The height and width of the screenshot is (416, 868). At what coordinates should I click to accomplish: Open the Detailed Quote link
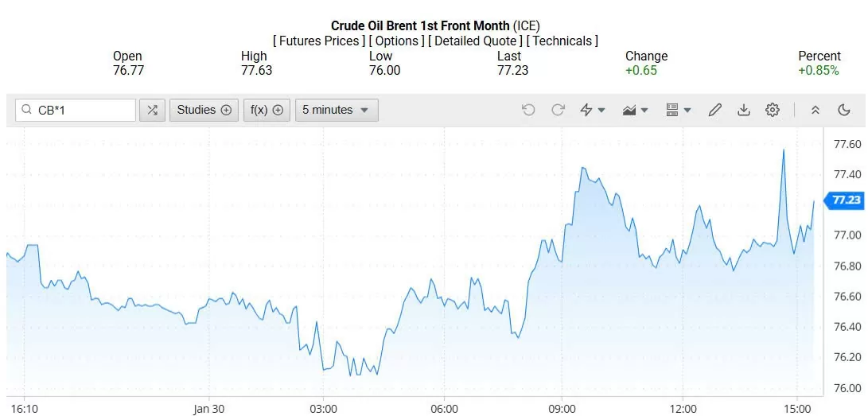click(x=476, y=41)
